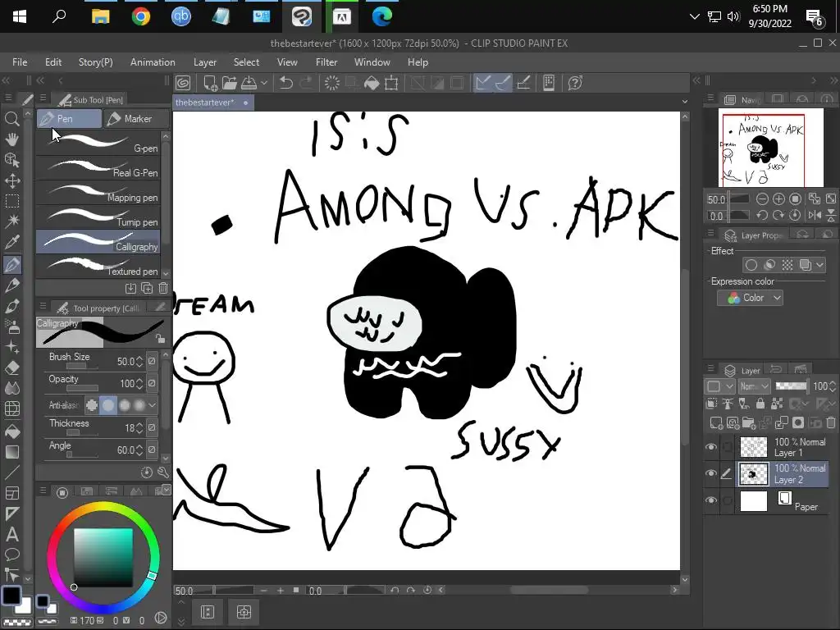Select the rectangular Selection marquee tool
Viewport: 840px width, 630px height.
pyautogui.click(x=11, y=201)
